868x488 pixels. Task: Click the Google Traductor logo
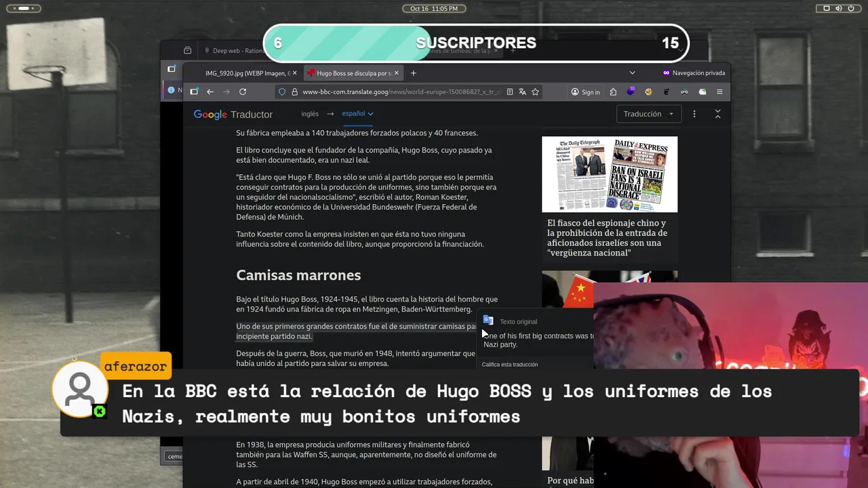click(x=233, y=115)
